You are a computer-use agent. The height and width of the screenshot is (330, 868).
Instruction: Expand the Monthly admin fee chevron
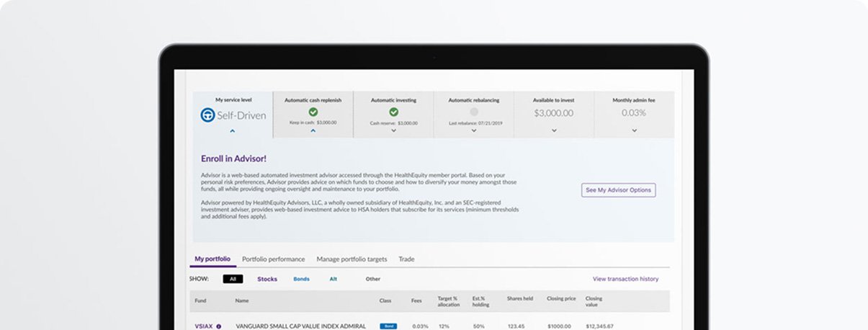click(634, 131)
